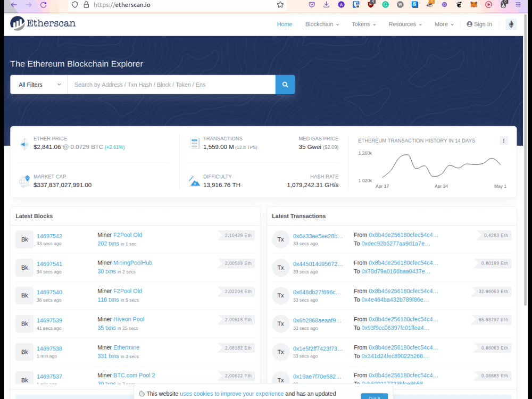Click the purple A extension icon

(x=342, y=5)
